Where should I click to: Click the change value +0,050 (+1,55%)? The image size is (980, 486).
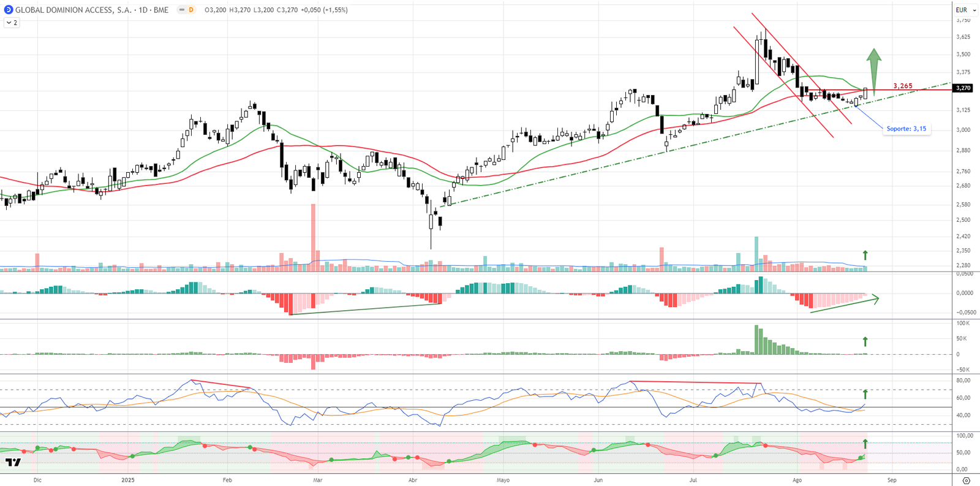click(324, 10)
